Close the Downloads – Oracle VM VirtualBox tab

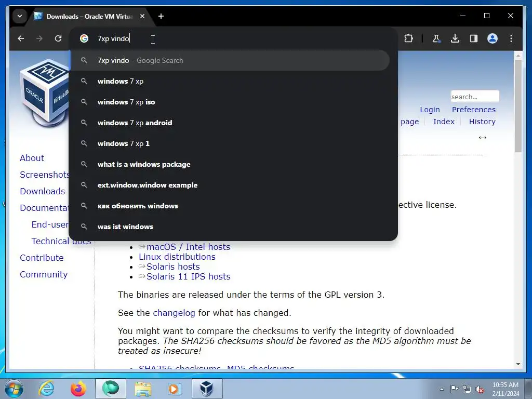tap(142, 16)
